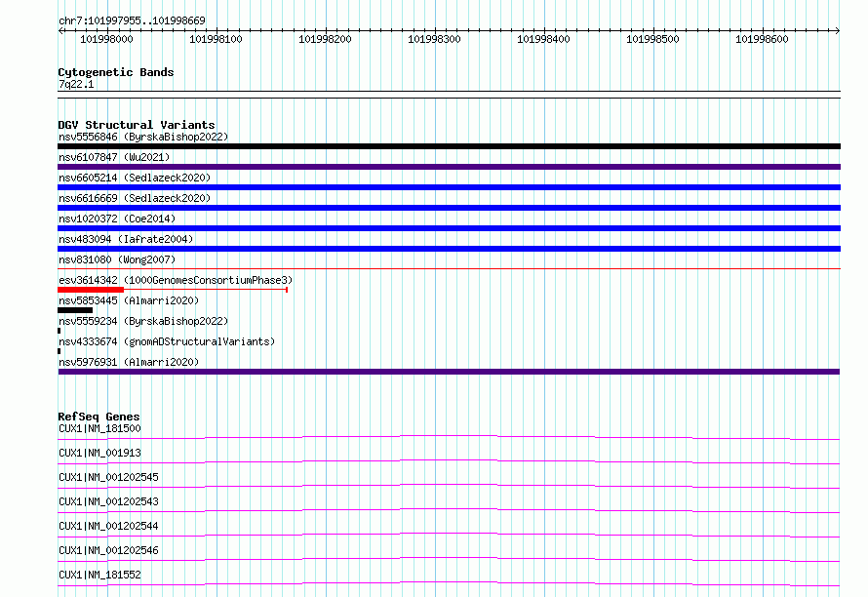Image resolution: width=868 pixels, height=597 pixels.
Task: Click the chr7:101997955..101998669 region label
Action: pyautogui.click(x=132, y=20)
